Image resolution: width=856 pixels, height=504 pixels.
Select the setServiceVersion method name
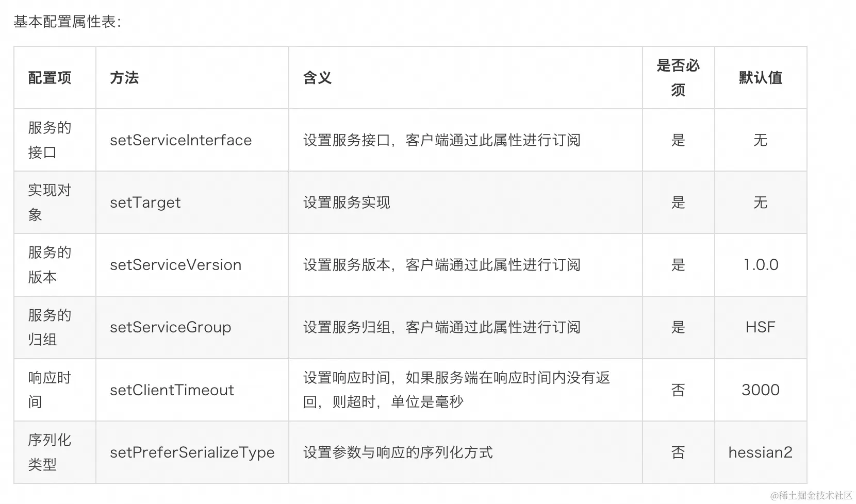[175, 265]
